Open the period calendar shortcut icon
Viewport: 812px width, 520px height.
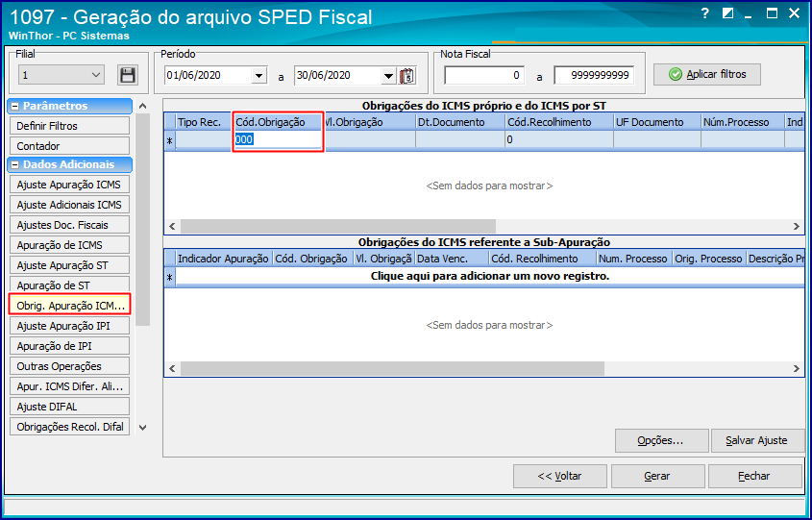tap(407, 76)
